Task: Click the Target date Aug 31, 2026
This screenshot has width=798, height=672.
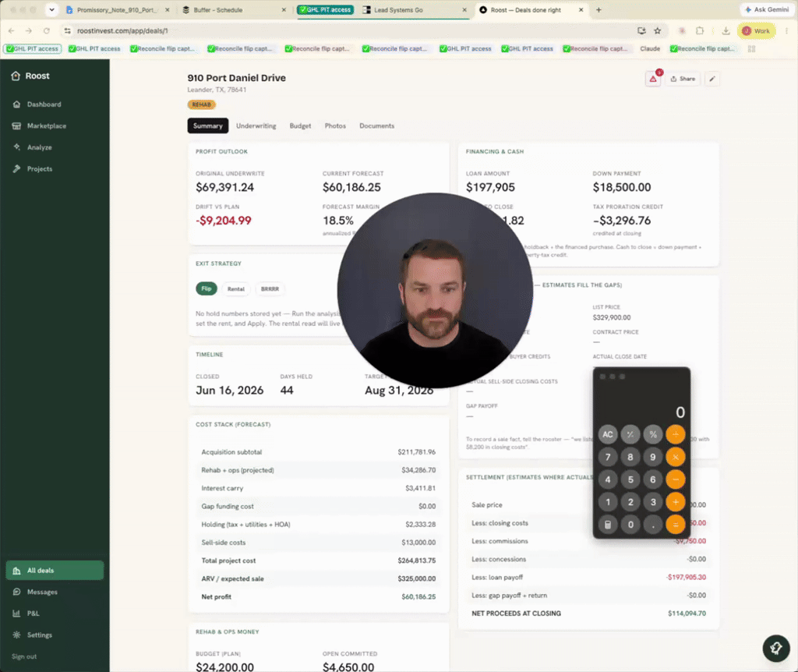Action: 398,390
